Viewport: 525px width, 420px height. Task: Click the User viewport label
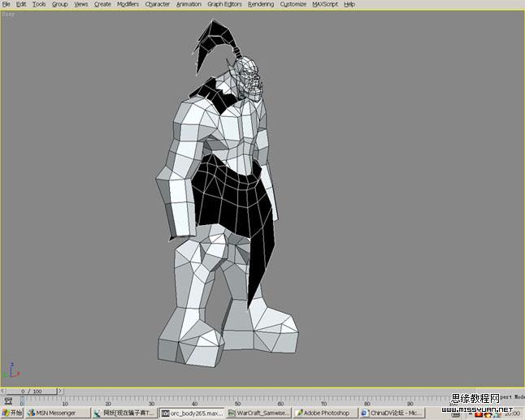(x=8, y=15)
